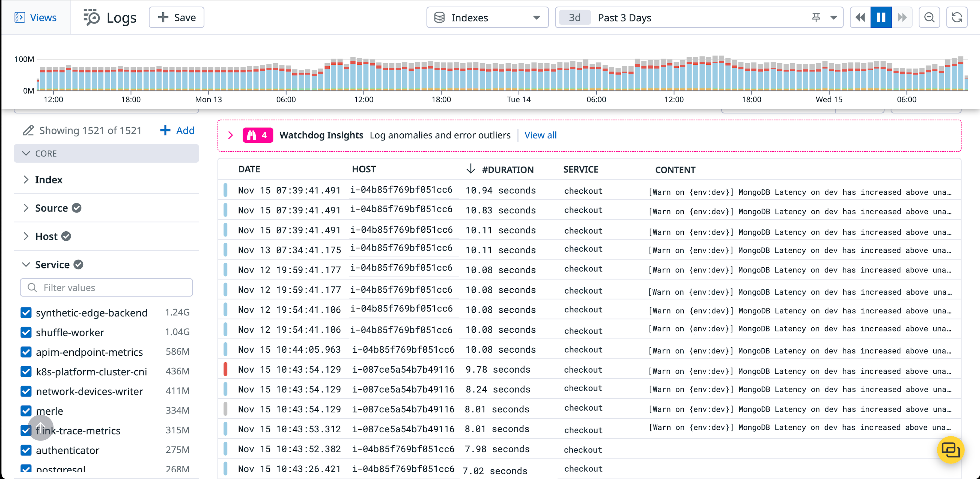Click the fast-forward time icon

pos(902,17)
